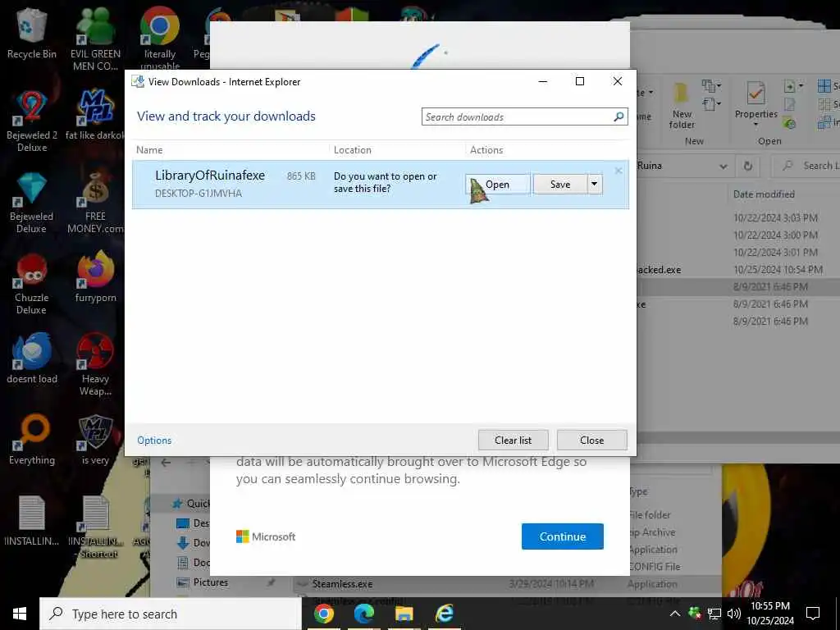Open Pictures in the Quick access pane
This screenshot has width=840, height=630.
pos(211,582)
